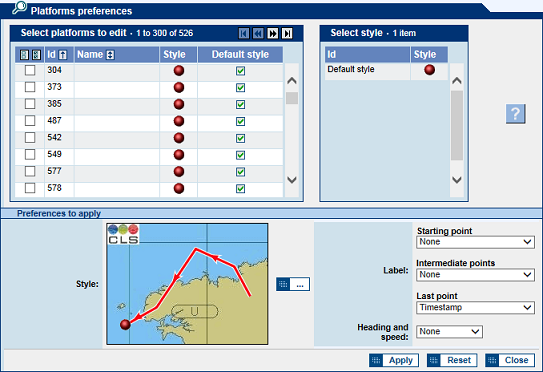Go to previous page of platforms
The height and width of the screenshot is (372, 543).
pos(258,33)
